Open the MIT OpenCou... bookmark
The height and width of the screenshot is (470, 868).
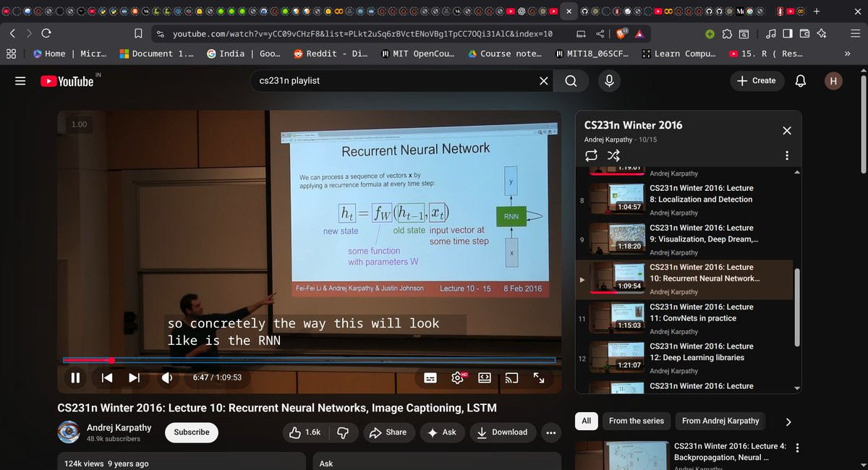tap(417, 54)
